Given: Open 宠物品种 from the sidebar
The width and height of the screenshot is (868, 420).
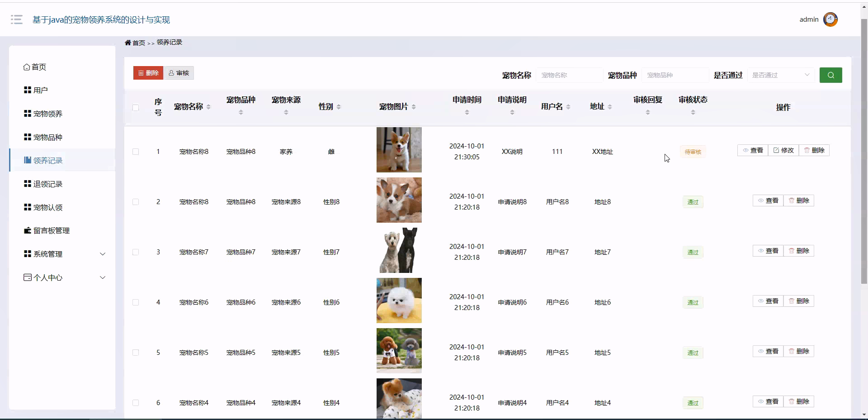Looking at the screenshot, I should (62, 137).
